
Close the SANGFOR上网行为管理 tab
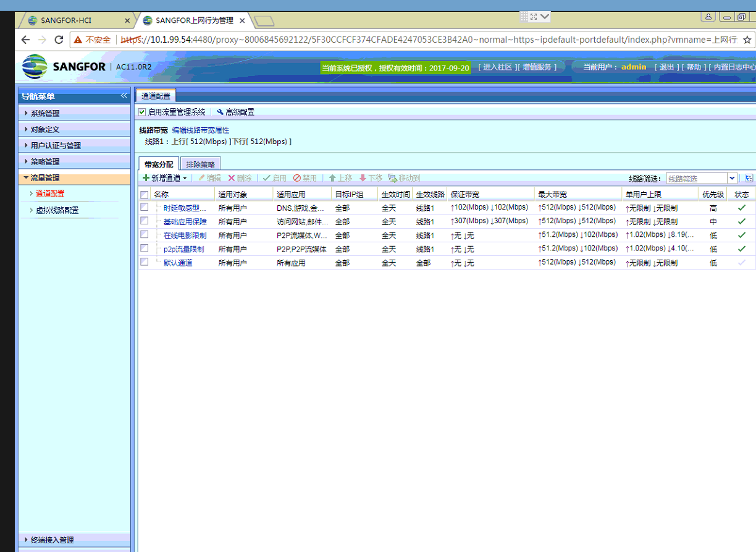pos(242,20)
